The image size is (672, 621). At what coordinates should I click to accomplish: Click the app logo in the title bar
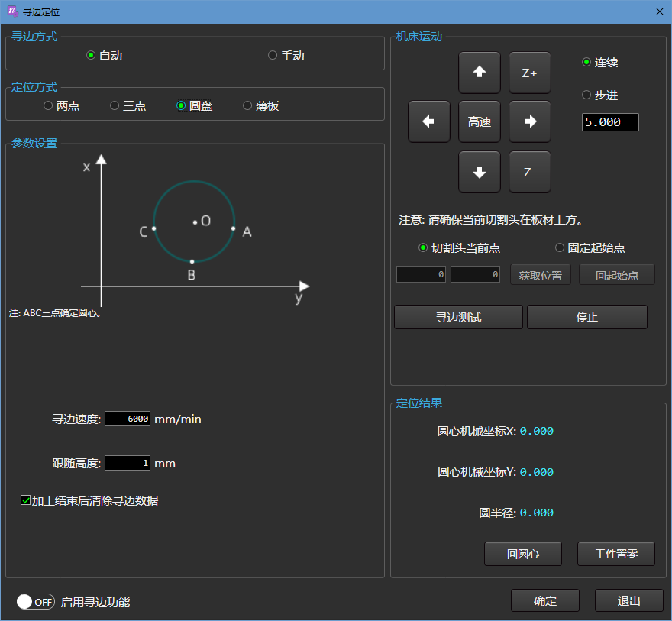[13, 11]
